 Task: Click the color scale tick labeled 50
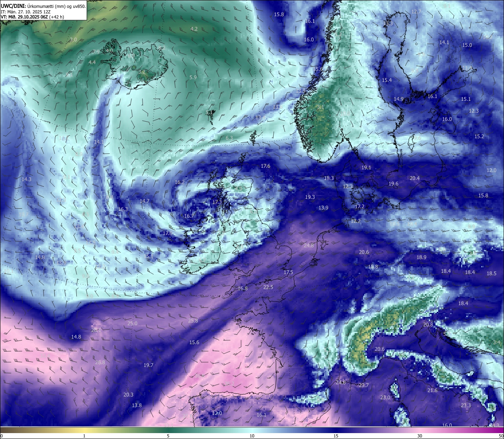(500, 436)
